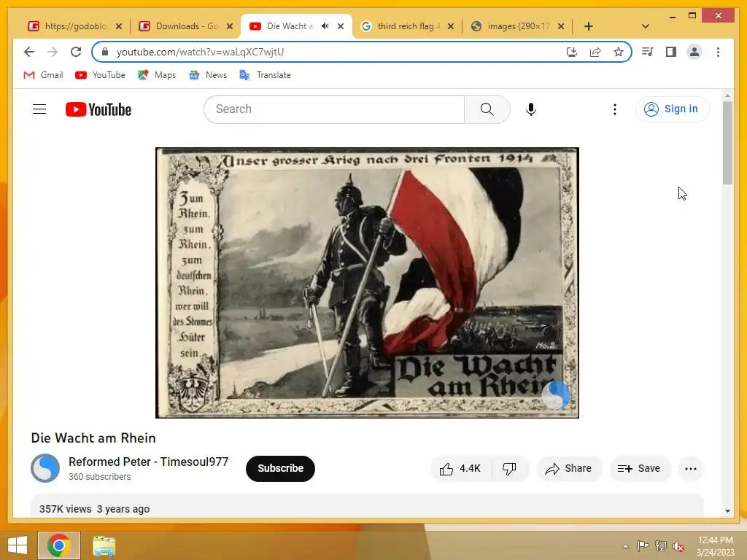Open Reformed Peter channel avatar
Image resolution: width=747 pixels, height=560 pixels.
[x=45, y=468]
